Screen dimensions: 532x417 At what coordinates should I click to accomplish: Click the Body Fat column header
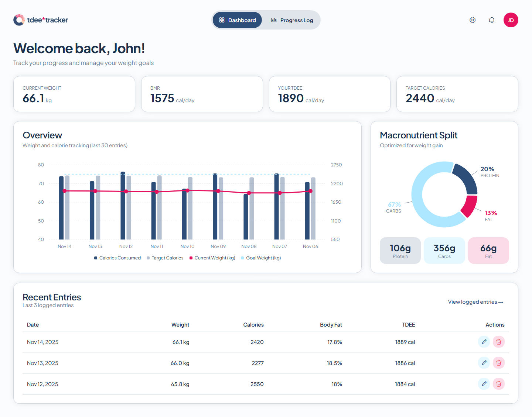[x=331, y=325]
